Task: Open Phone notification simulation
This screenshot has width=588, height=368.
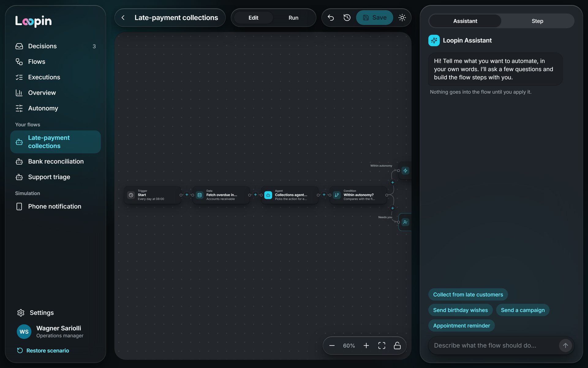Action: [x=55, y=206]
